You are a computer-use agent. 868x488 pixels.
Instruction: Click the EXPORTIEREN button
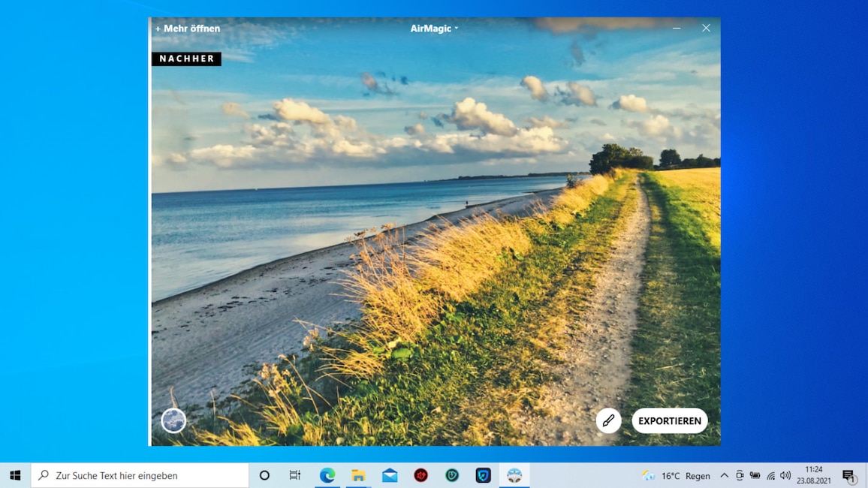[669, 421]
